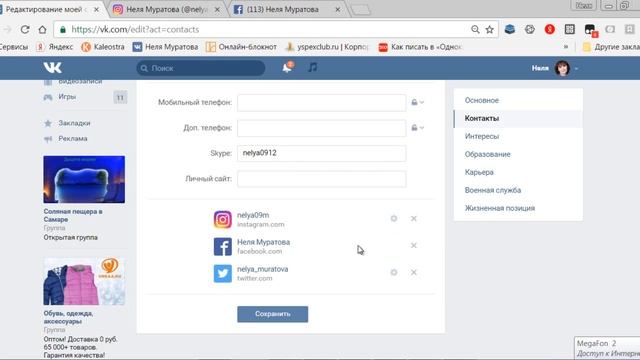640x360 pixels.
Task: Click the blue layered-box extension icon
Action: tap(510, 29)
